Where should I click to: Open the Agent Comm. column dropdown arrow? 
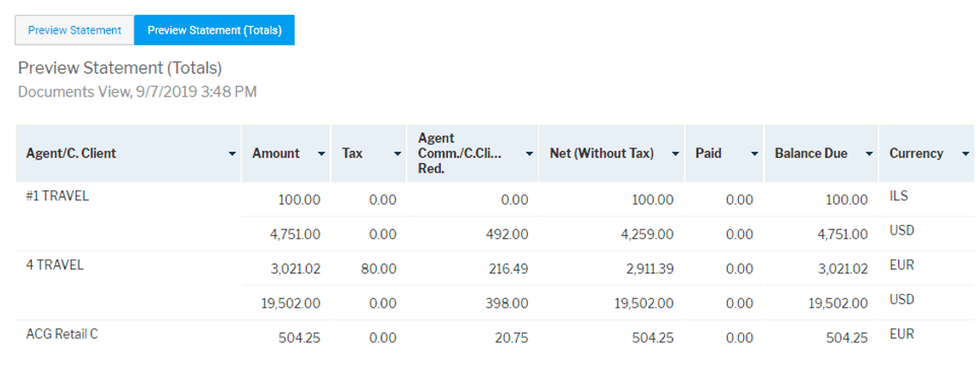(x=530, y=154)
